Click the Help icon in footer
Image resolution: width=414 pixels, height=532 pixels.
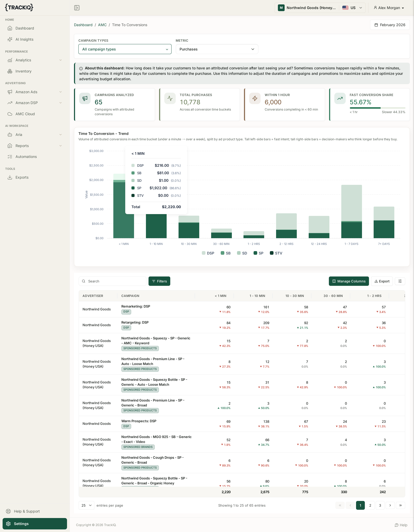396,525
